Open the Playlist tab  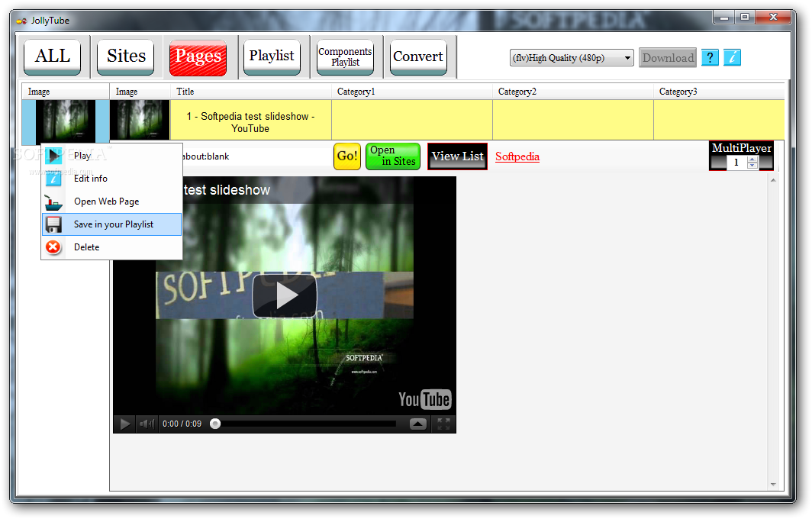[272, 56]
